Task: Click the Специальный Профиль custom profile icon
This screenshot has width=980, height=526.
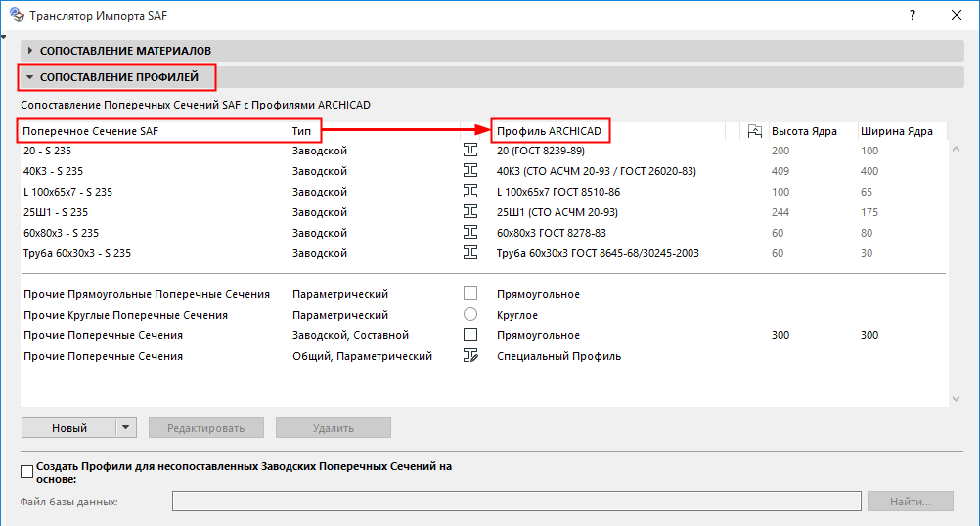Action: coord(470,356)
